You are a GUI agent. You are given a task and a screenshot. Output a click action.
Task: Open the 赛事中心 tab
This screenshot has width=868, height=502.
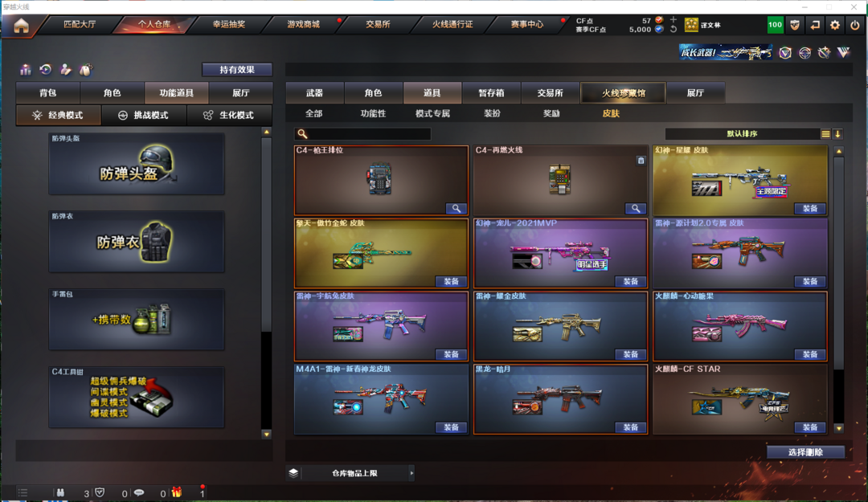pos(527,24)
